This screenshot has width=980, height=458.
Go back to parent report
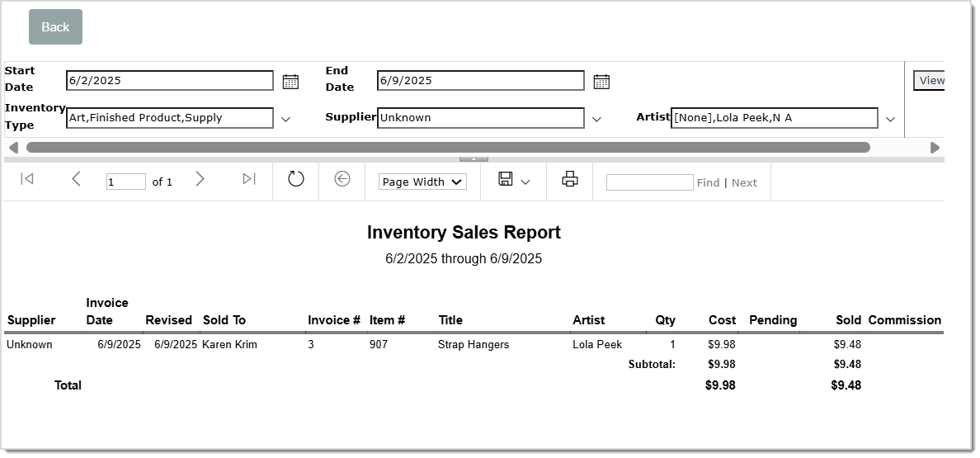pyautogui.click(x=342, y=179)
